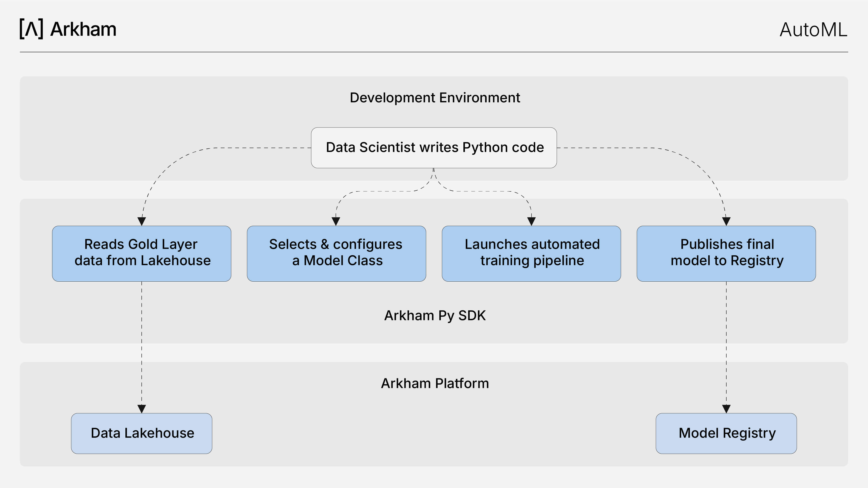The width and height of the screenshot is (868, 488).
Task: Click the Arkham bracket logo icon
Action: coord(31,29)
